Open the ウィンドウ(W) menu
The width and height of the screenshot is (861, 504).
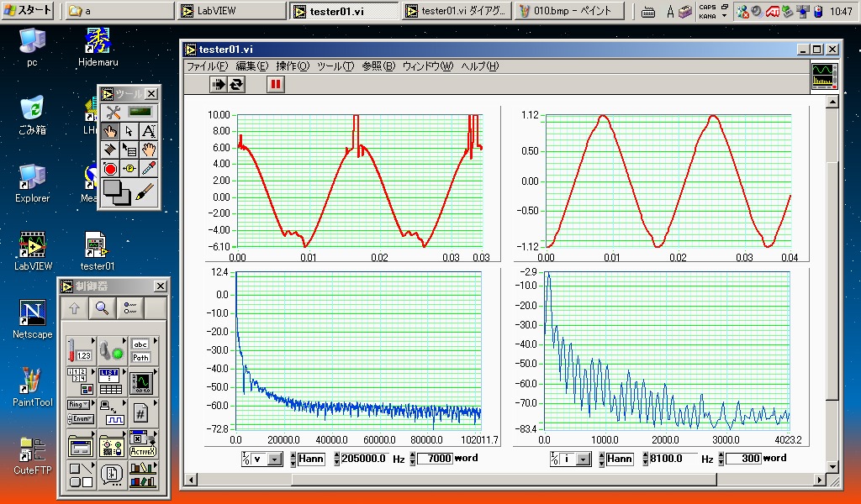[427, 66]
